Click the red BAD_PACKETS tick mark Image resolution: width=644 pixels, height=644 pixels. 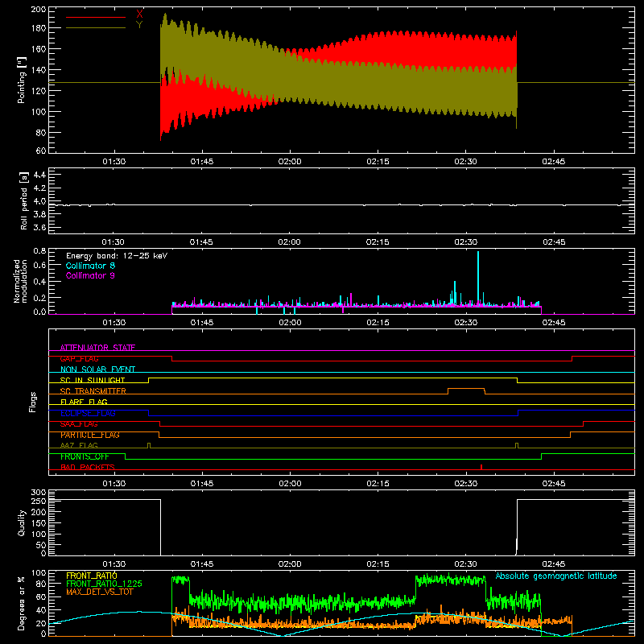tap(481, 467)
